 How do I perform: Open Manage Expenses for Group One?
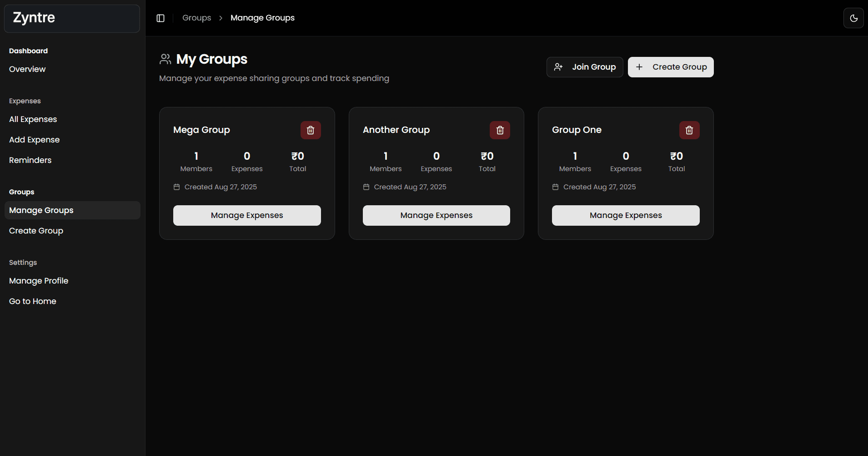626,215
